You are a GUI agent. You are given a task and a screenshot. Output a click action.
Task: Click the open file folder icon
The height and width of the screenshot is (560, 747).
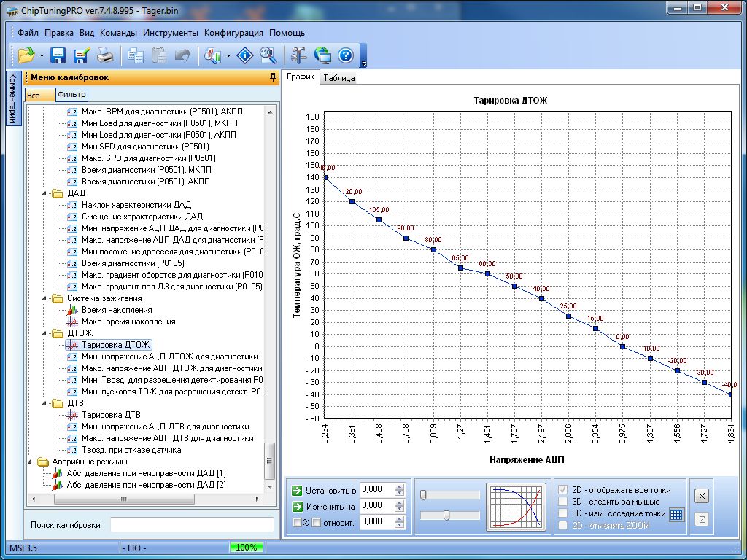[26, 55]
